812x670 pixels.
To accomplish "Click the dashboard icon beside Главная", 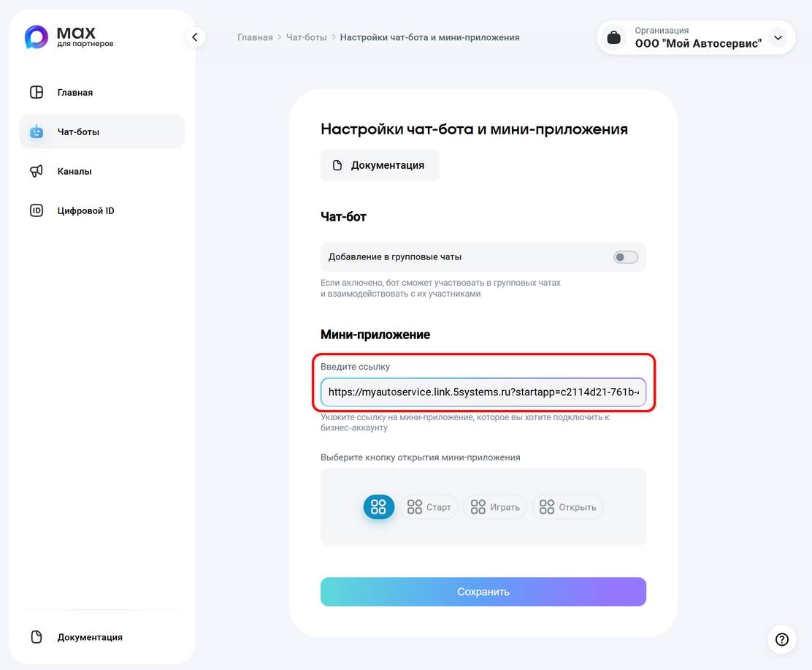I will [x=36, y=92].
